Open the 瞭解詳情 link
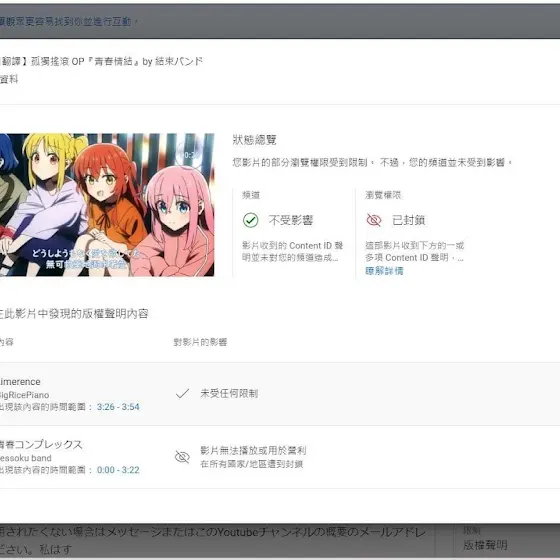This screenshot has width=560, height=560. 384,271
